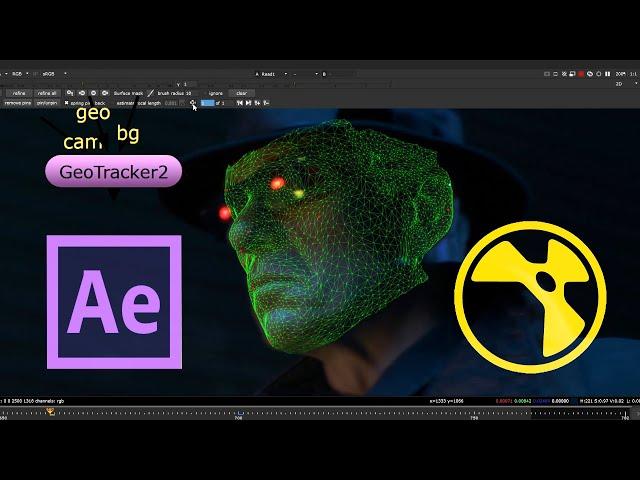Click the crossed-lines clipping icon

pyautogui.click(x=564, y=74)
